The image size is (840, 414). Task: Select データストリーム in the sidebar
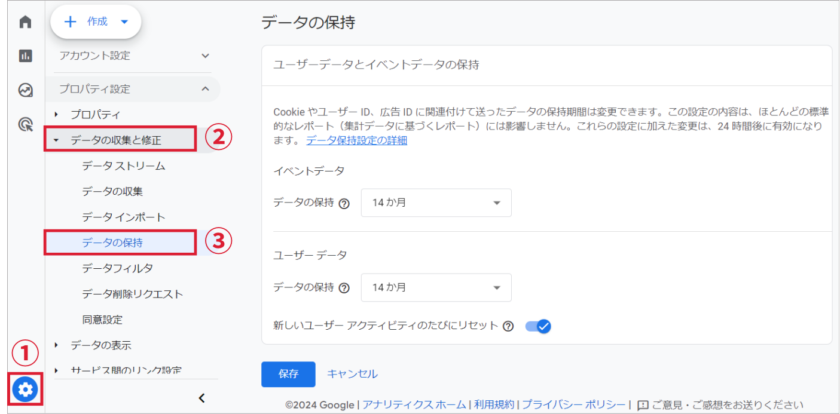[x=124, y=166]
